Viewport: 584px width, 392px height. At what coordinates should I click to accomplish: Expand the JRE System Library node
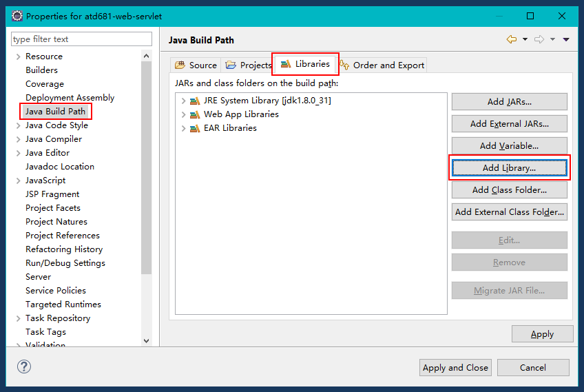[x=183, y=101]
